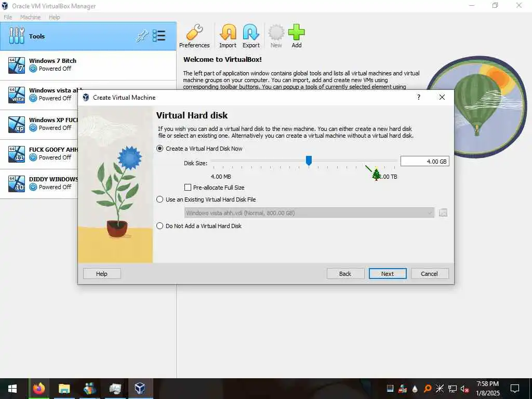
Task: Click the VirtualBox taskbar icon
Action: coord(140,388)
